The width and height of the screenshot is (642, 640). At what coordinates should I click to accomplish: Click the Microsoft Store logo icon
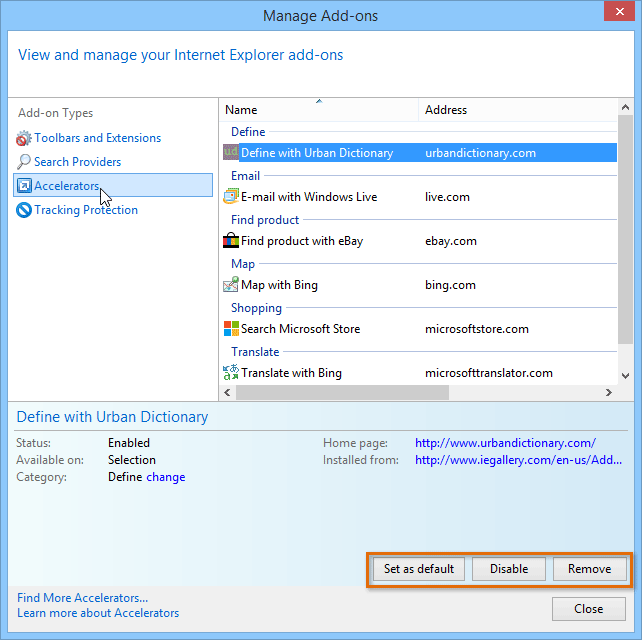click(231, 328)
